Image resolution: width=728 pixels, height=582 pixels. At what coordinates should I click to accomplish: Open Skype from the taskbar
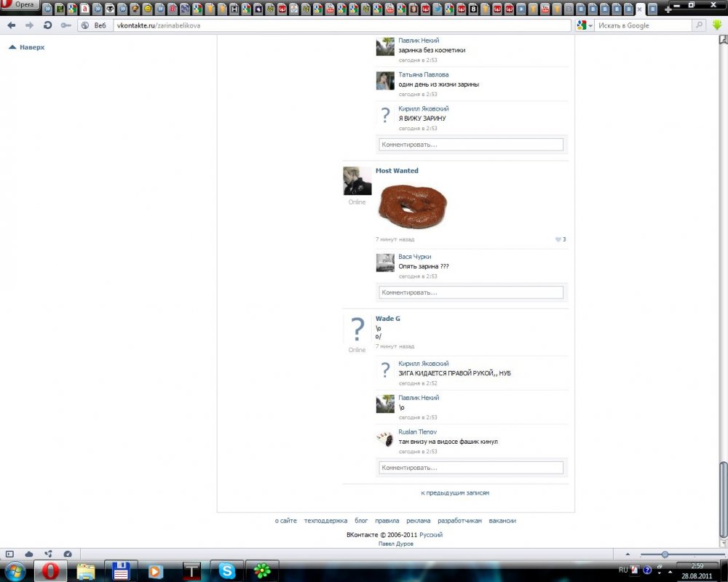[226, 571]
